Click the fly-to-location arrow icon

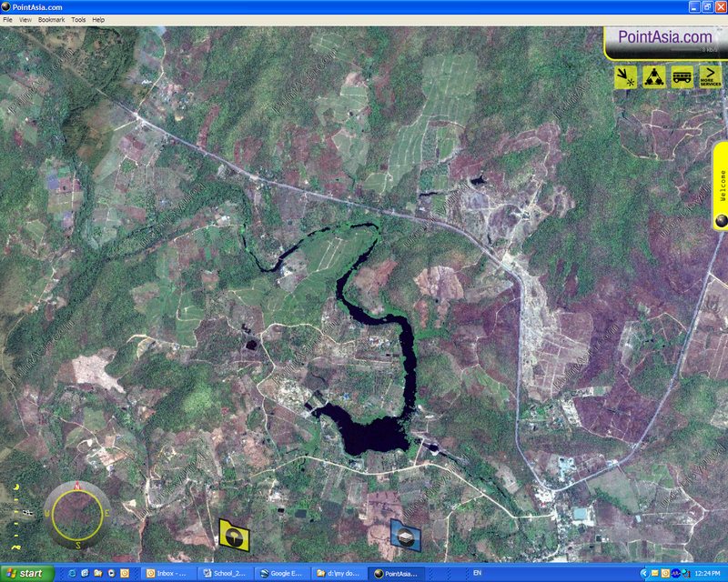[625, 76]
